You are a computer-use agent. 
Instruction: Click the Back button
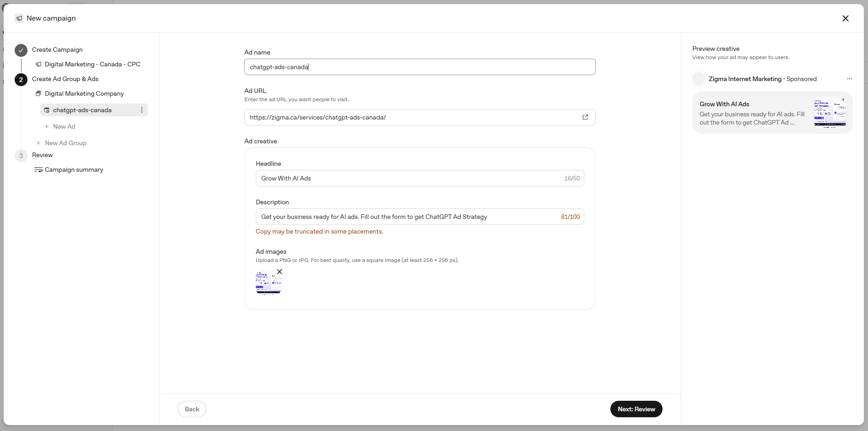click(x=192, y=409)
